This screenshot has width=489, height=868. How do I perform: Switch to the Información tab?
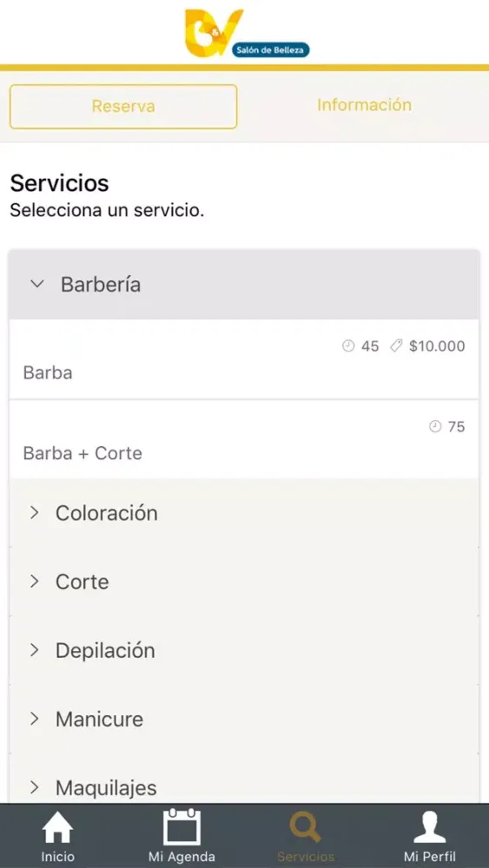point(365,105)
